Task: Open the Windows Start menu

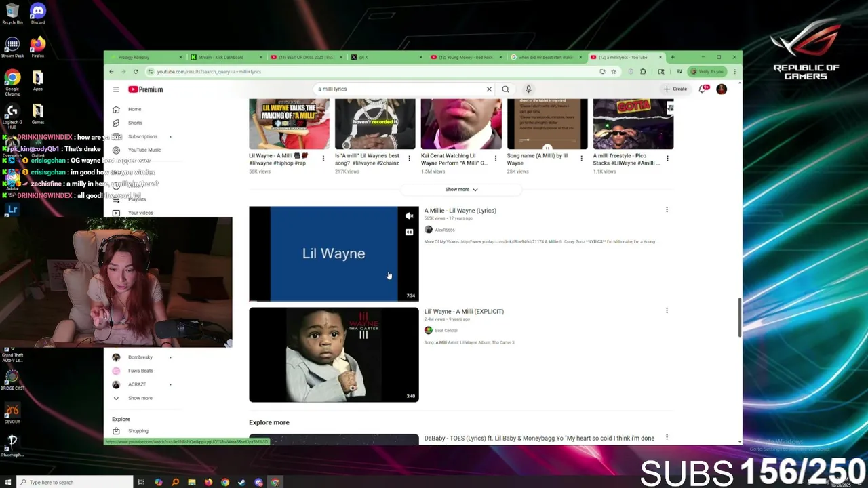Action: pyautogui.click(x=7, y=482)
